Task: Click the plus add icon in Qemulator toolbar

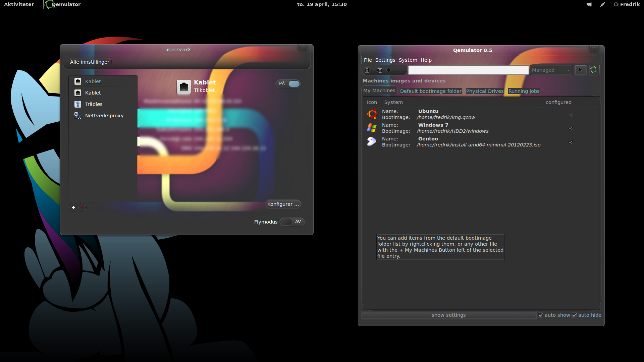Action: click(x=388, y=70)
